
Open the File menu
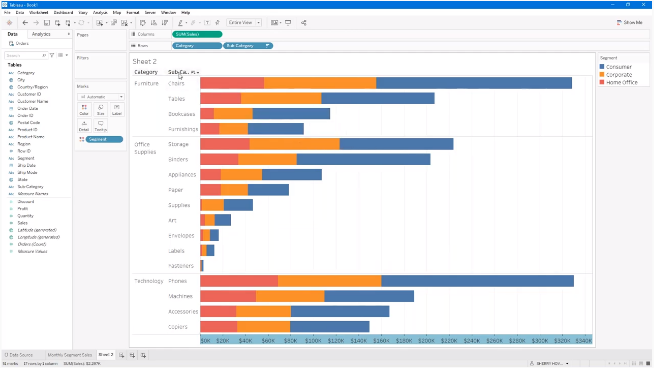click(7, 13)
